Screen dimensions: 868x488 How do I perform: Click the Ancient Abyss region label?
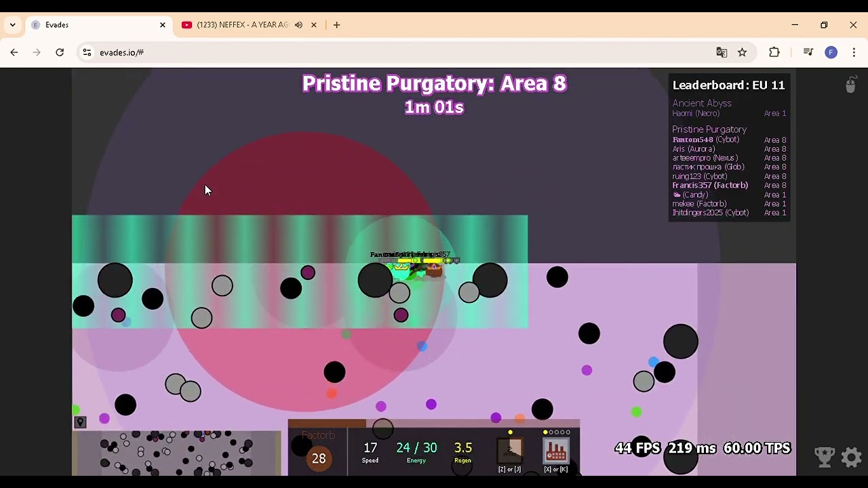click(x=702, y=103)
